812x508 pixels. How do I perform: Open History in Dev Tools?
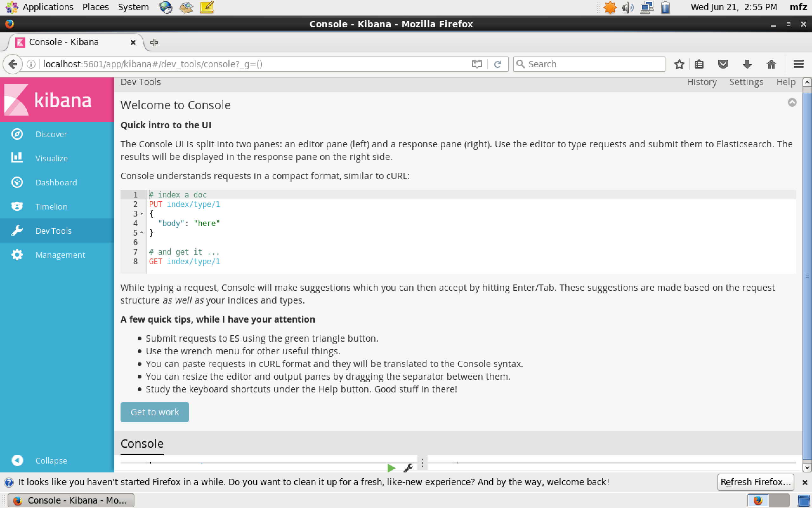point(702,82)
